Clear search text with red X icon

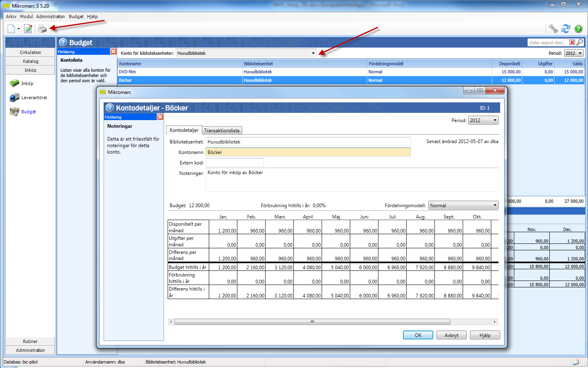(572, 42)
